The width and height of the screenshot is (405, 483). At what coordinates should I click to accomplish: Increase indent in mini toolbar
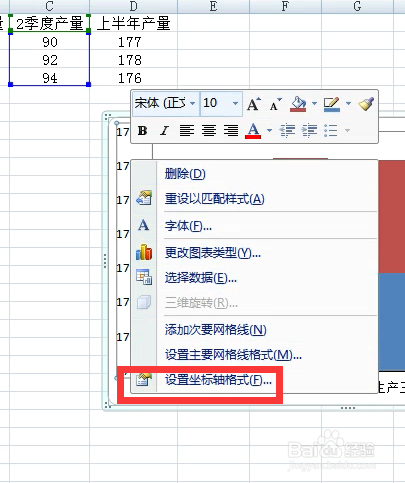coord(309,131)
